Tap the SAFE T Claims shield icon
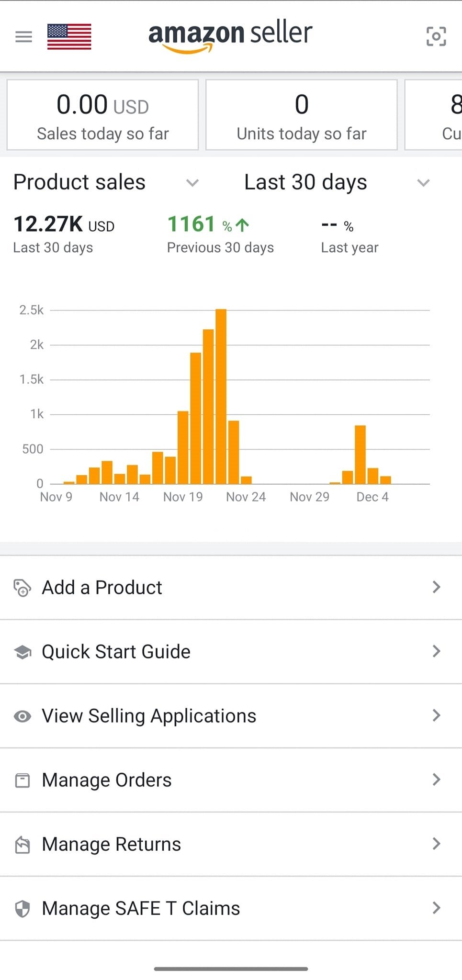 (22, 908)
